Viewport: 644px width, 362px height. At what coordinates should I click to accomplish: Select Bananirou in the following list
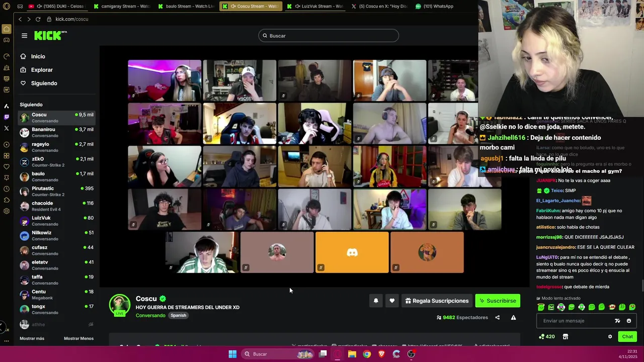56,132
